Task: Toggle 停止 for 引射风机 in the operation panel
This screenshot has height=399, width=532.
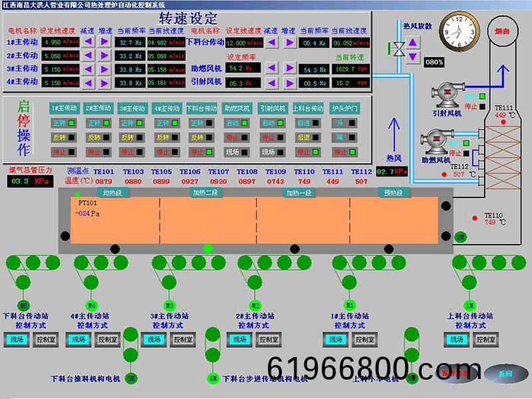Action: 273,138
